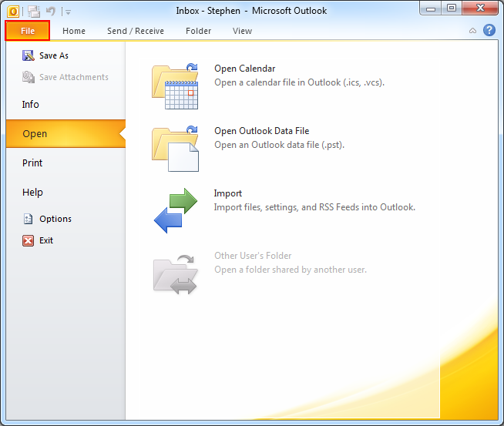Click 'Open a folder shared by another user' text

[291, 270]
